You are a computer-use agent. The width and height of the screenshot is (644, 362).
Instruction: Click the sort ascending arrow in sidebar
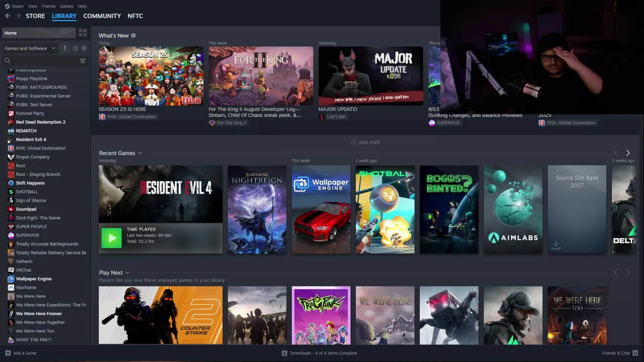point(64,48)
